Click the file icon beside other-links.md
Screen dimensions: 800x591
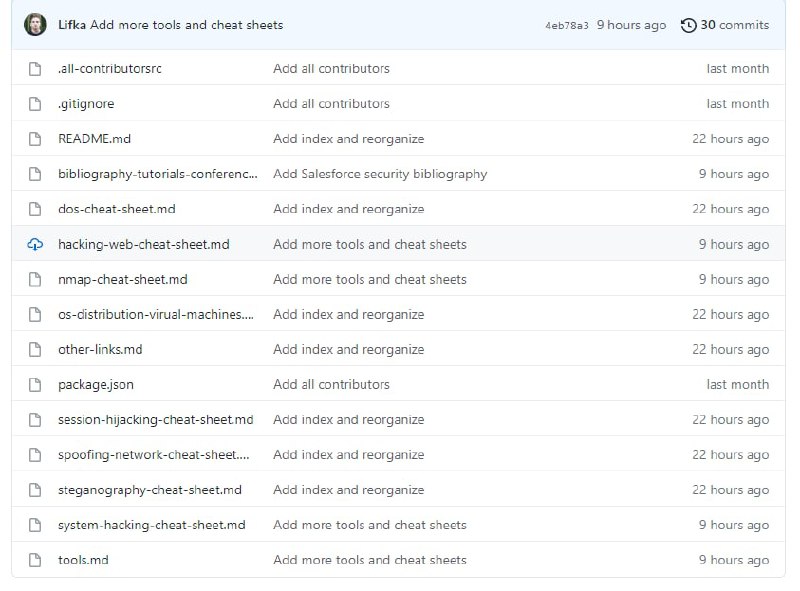pos(36,349)
